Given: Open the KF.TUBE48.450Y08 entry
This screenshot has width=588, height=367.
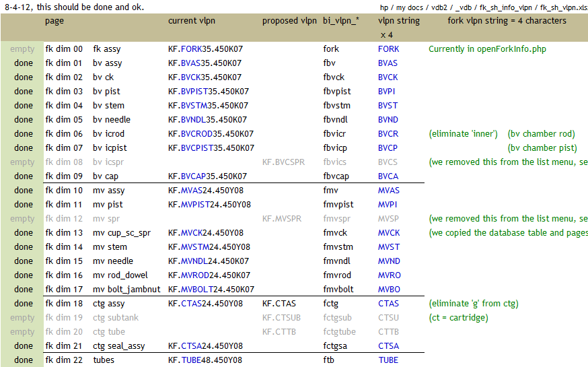Looking at the screenshot, I should point(205,360).
